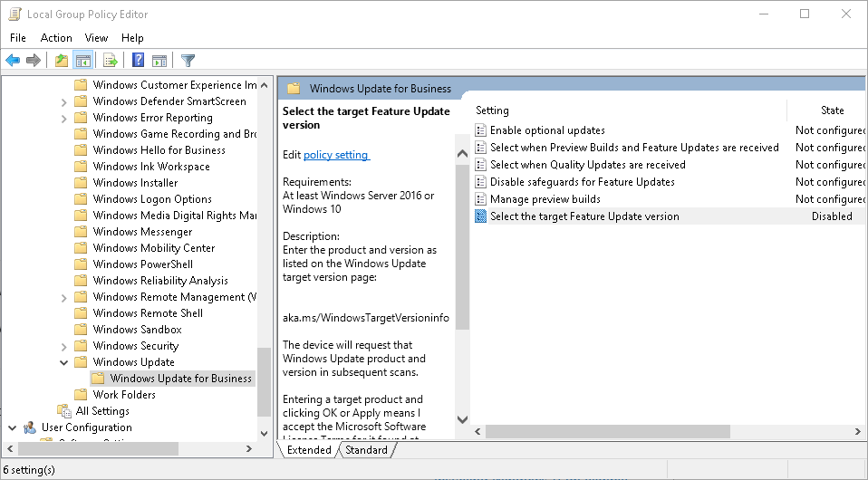Image resolution: width=868 pixels, height=480 pixels.
Task: Click the Disable safeguards for Feature Updates icon
Action: pos(480,182)
